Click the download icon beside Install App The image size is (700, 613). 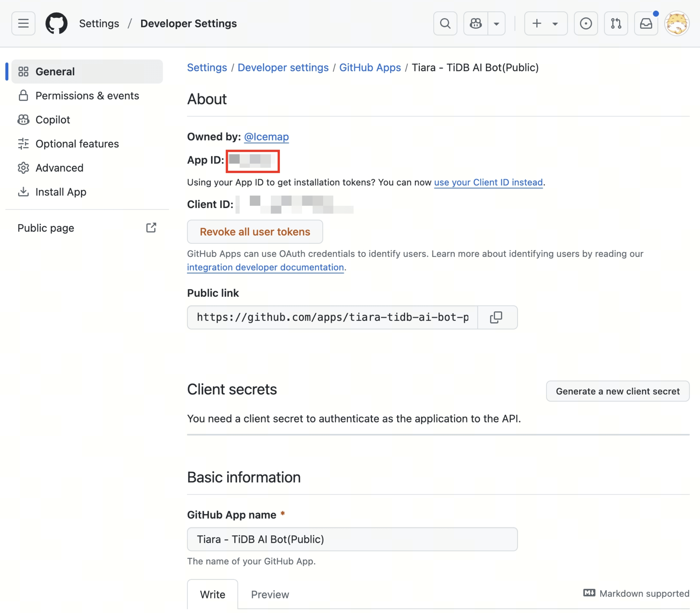coord(23,192)
